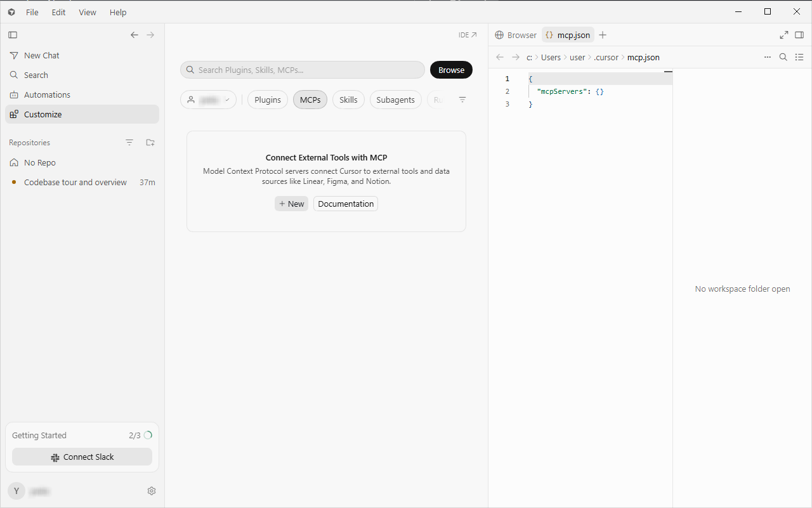The height and width of the screenshot is (508, 812).
Task: Switch to the Browser tab
Action: (516, 35)
